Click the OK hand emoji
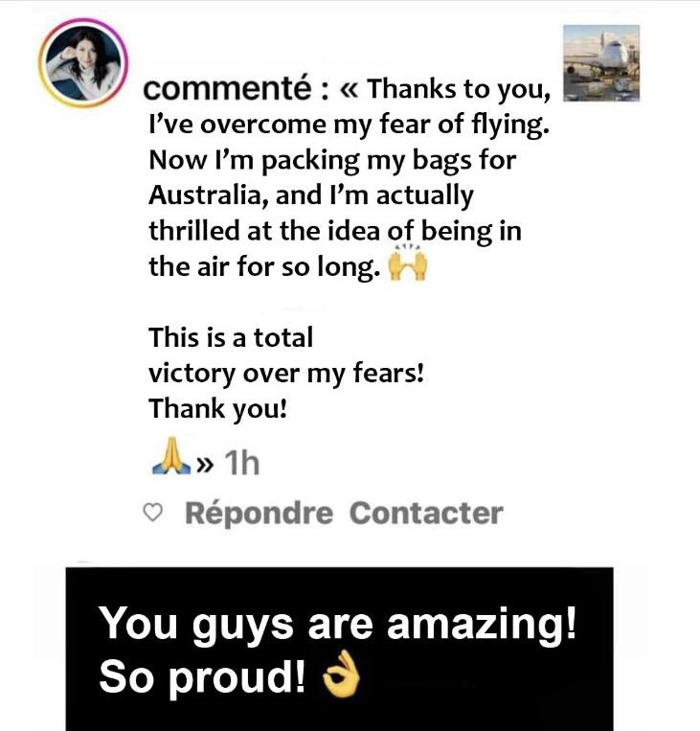The height and width of the screenshot is (731, 700). (340, 677)
